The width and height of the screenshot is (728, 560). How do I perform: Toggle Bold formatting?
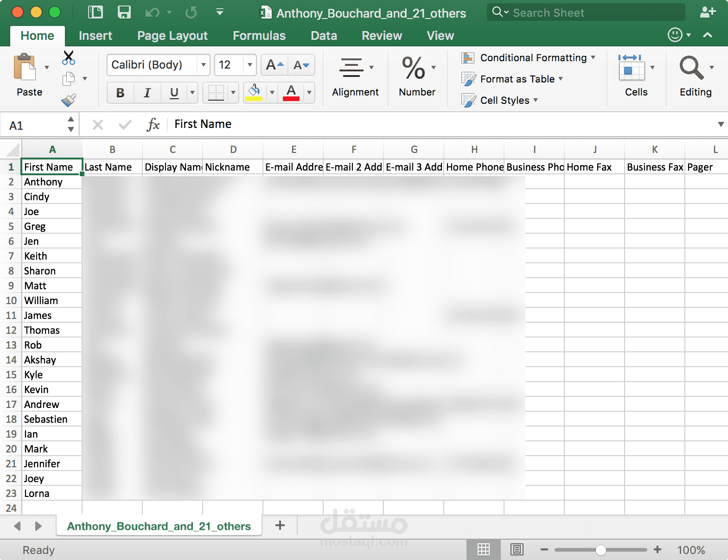(x=121, y=93)
